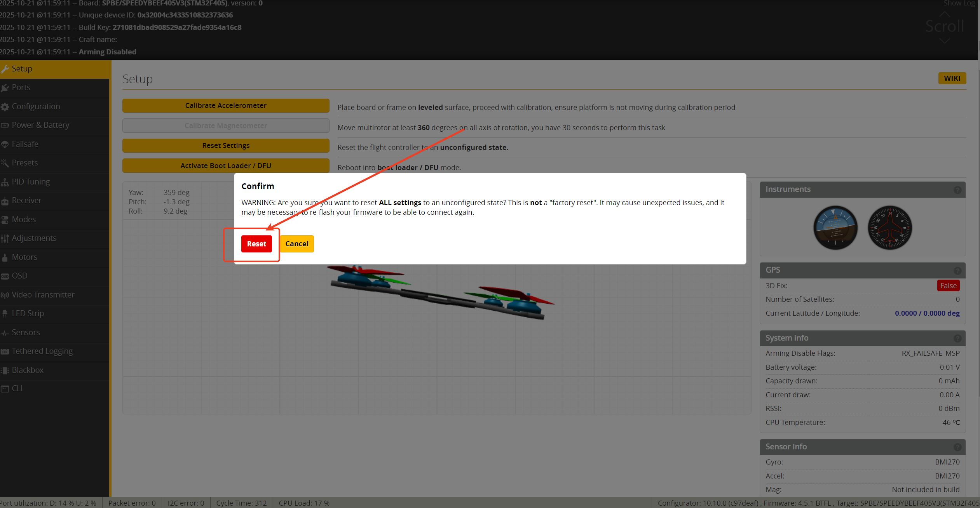980x508 pixels.
Task: Open the WIKI link button
Action: (952, 78)
